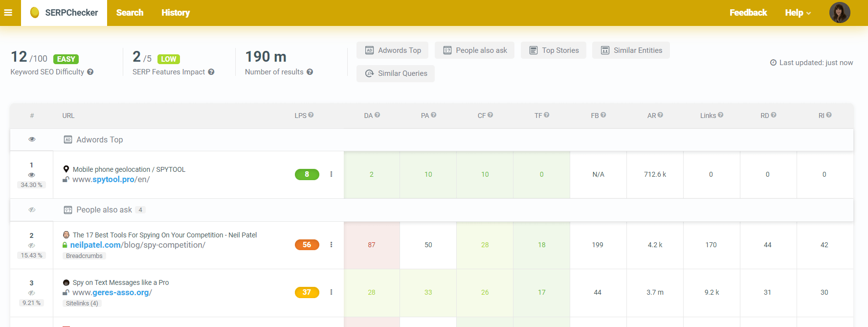Viewport: 868px width, 327px height.
Task: Click 34.30 % value in row 1
Action: coord(32,185)
